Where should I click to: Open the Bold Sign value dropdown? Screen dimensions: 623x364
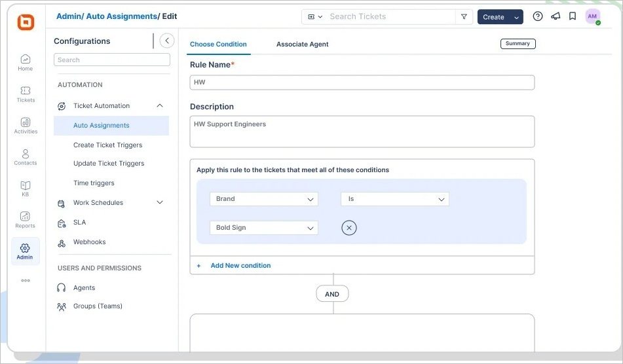click(x=264, y=228)
